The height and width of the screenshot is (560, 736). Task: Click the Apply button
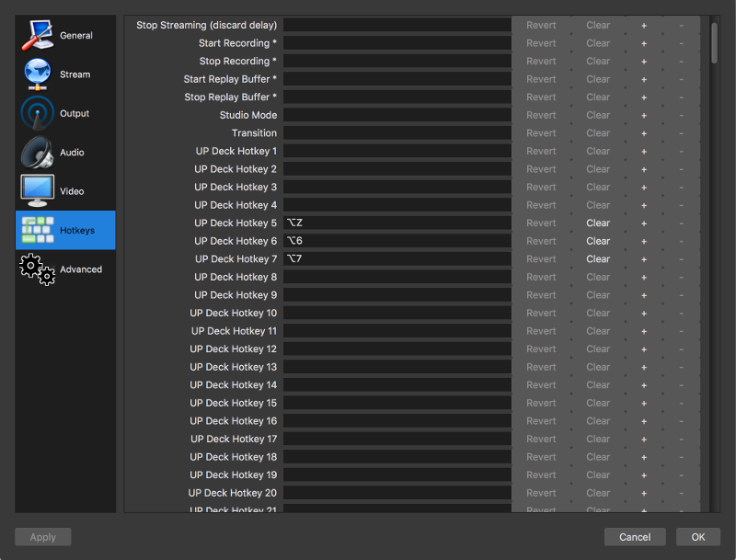(x=42, y=537)
